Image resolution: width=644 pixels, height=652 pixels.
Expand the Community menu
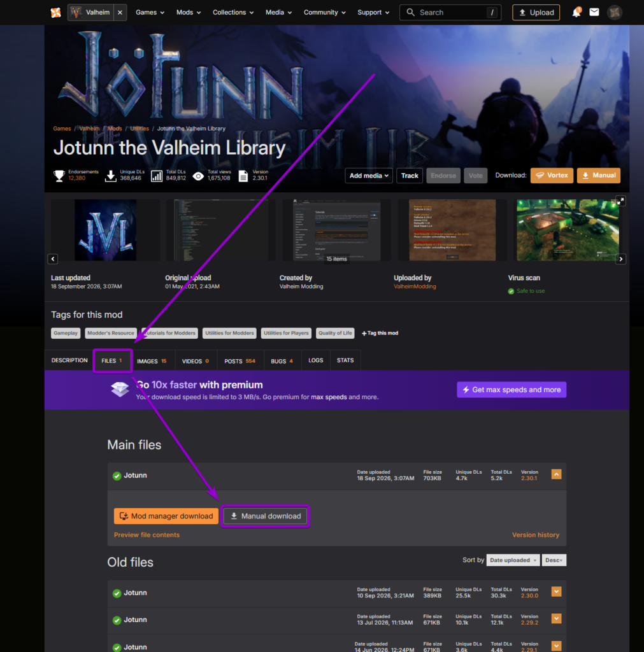click(x=324, y=13)
